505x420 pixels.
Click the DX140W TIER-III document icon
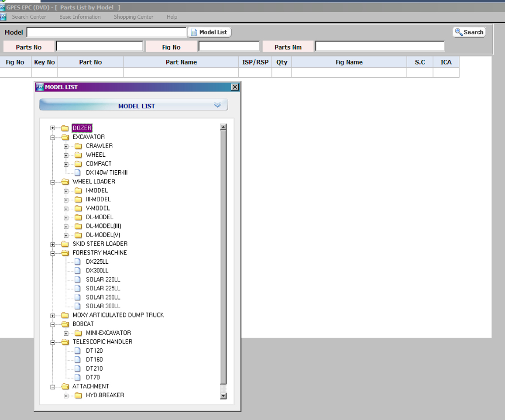pyautogui.click(x=78, y=172)
